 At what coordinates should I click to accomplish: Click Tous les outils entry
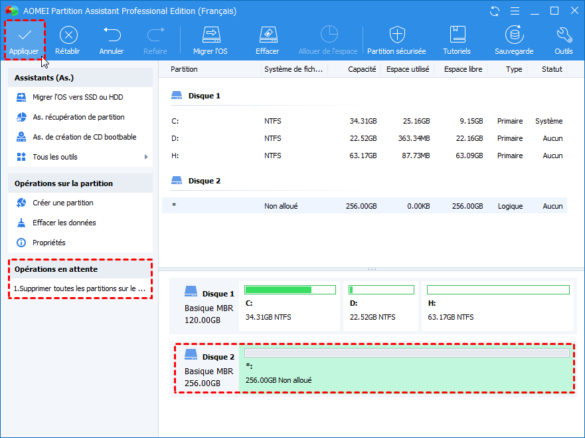click(x=55, y=157)
